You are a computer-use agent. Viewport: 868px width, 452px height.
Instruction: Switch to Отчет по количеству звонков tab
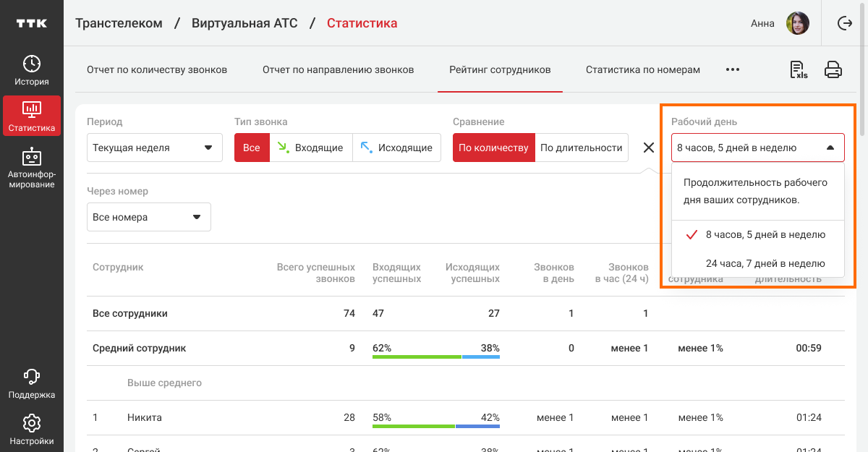[157, 70]
